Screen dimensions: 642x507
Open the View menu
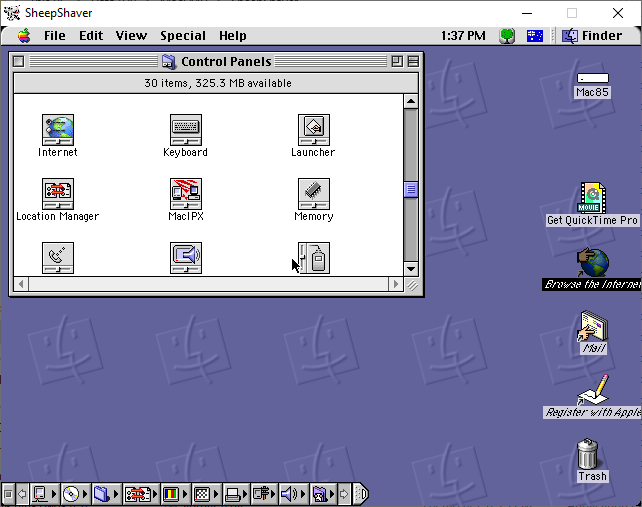(x=131, y=36)
